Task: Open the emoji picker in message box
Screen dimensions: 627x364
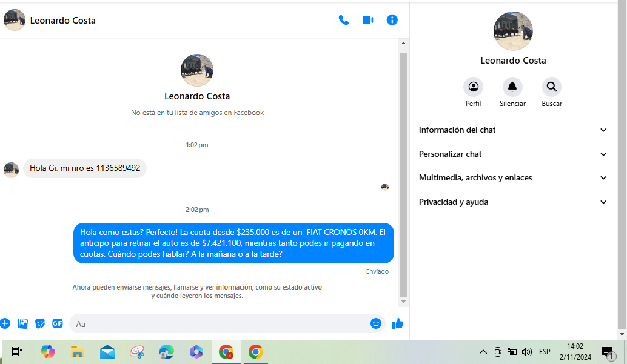Action: click(375, 323)
